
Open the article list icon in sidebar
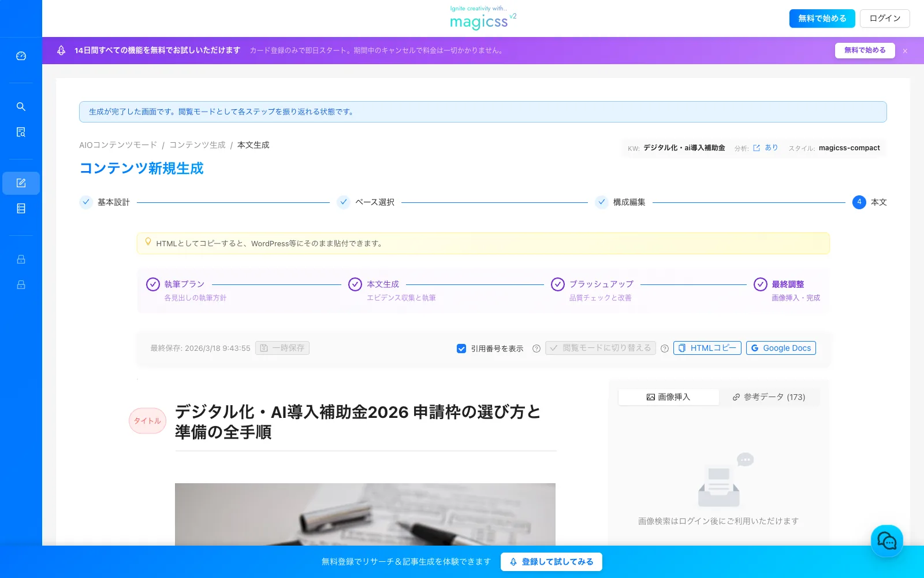point(21,209)
